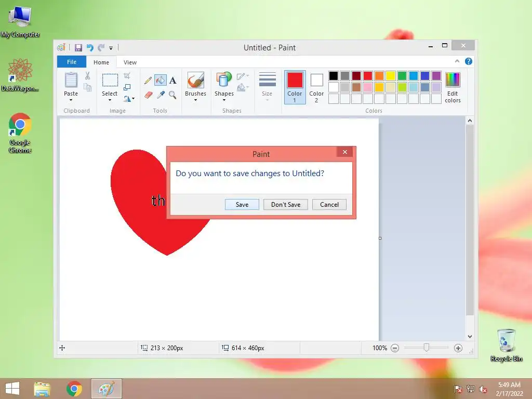Click the Paint taskbar button
Viewport: 532px width, 399px height.
point(107,389)
